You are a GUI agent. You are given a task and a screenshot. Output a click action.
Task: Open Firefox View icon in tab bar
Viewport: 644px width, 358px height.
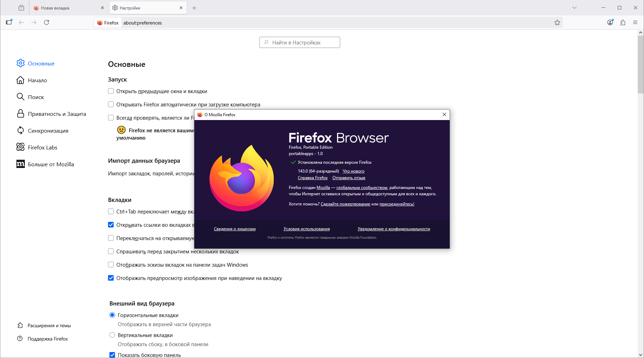21,8
